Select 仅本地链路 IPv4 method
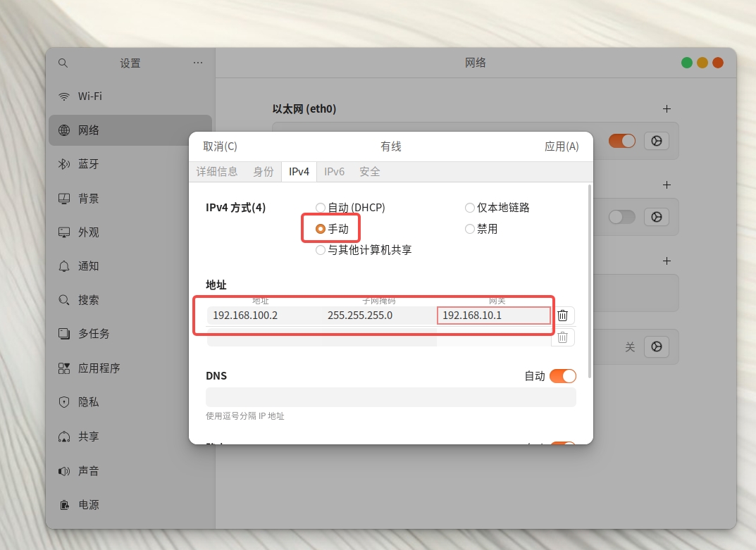Screen dimensions: 756x550 point(497,208)
